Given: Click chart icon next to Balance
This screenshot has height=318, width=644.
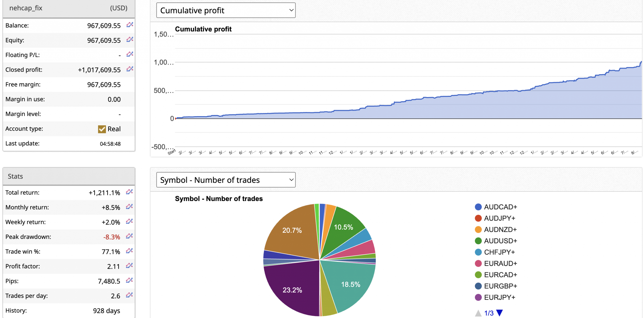Looking at the screenshot, I should [130, 25].
